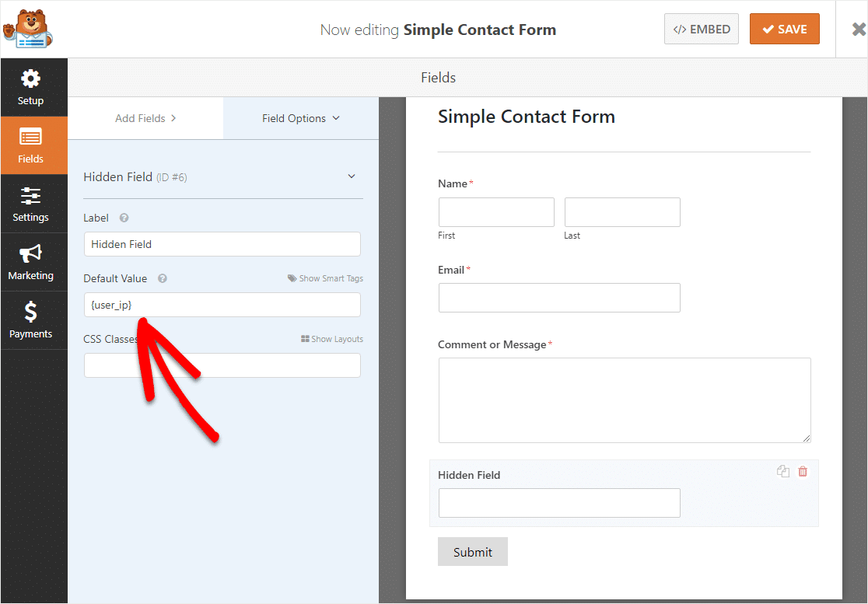
Task: Collapse the Hidden Field options chevron
Action: pyautogui.click(x=352, y=176)
